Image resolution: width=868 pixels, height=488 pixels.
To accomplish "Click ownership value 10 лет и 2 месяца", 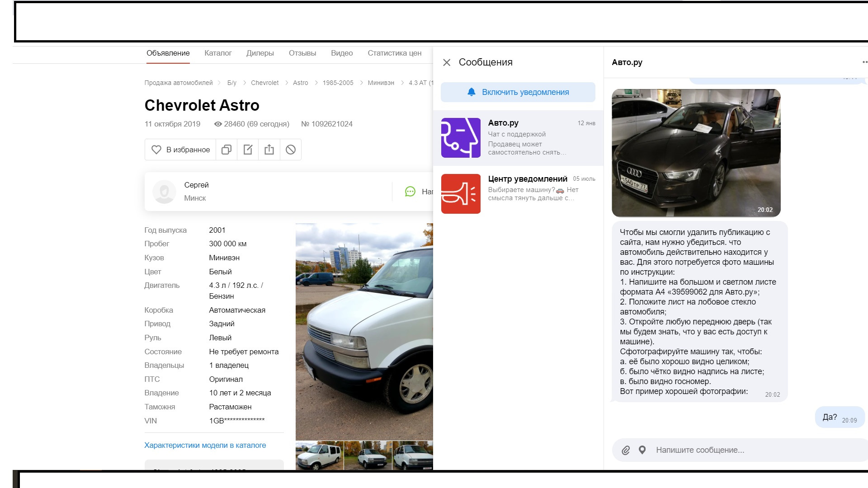I will 240,393.
